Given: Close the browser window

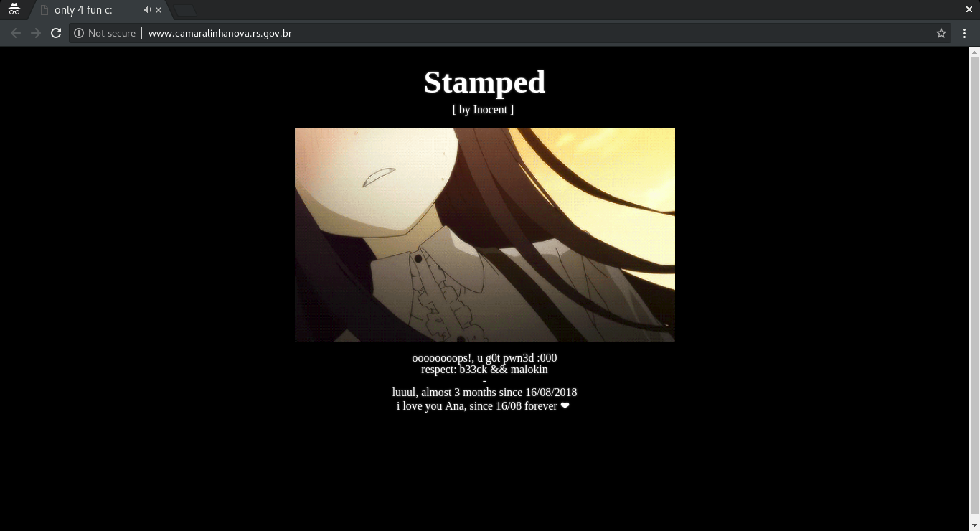Looking at the screenshot, I should point(969,9).
